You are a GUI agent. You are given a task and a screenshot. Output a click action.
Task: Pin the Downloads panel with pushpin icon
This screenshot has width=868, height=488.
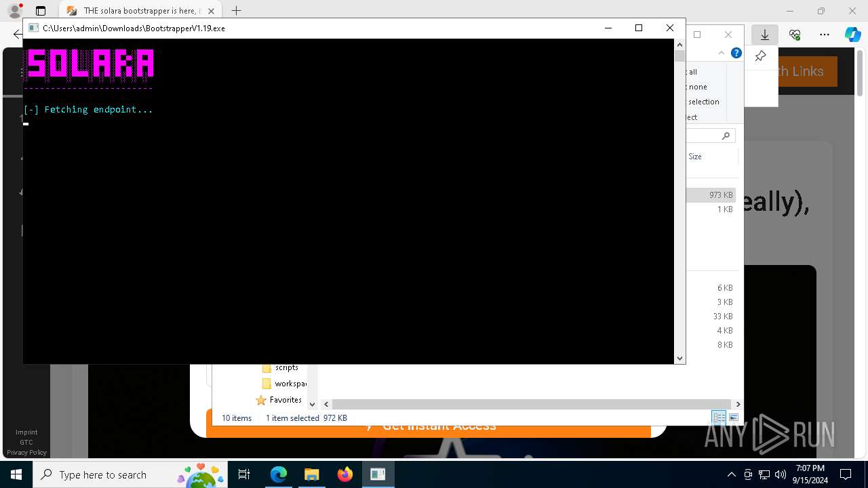(760, 56)
